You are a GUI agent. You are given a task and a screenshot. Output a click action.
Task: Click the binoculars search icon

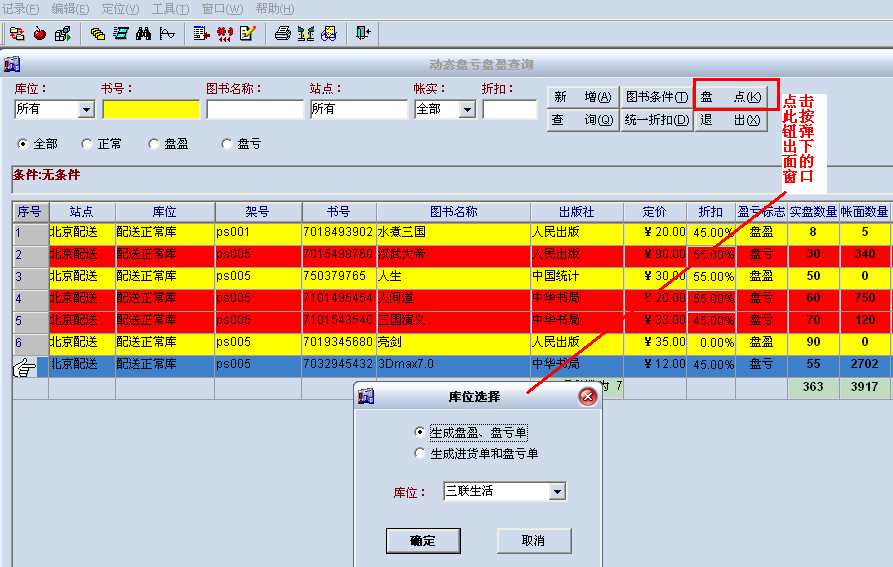point(144,34)
